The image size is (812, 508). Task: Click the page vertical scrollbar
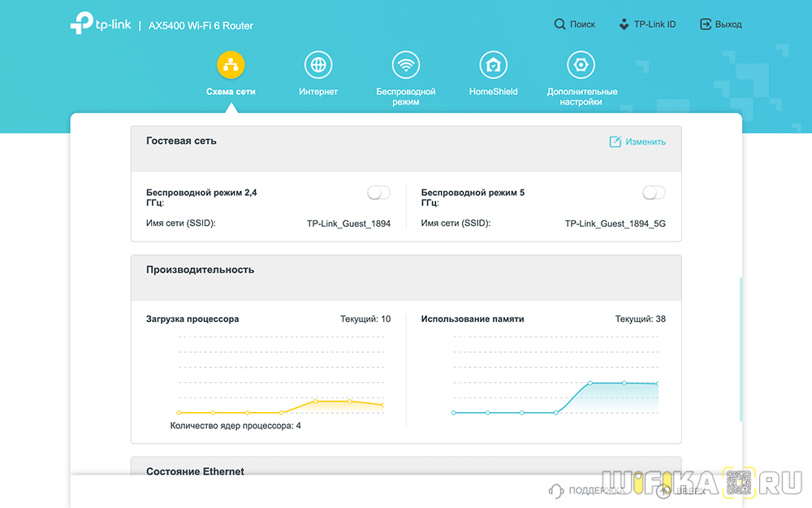point(740,350)
